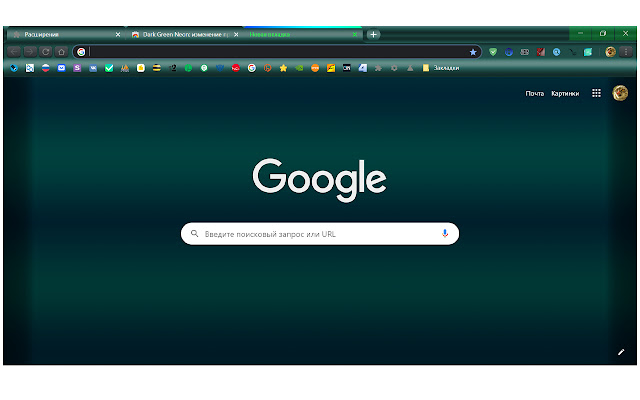Click the light-blue magnifier extension icon

pyautogui.click(x=556, y=52)
